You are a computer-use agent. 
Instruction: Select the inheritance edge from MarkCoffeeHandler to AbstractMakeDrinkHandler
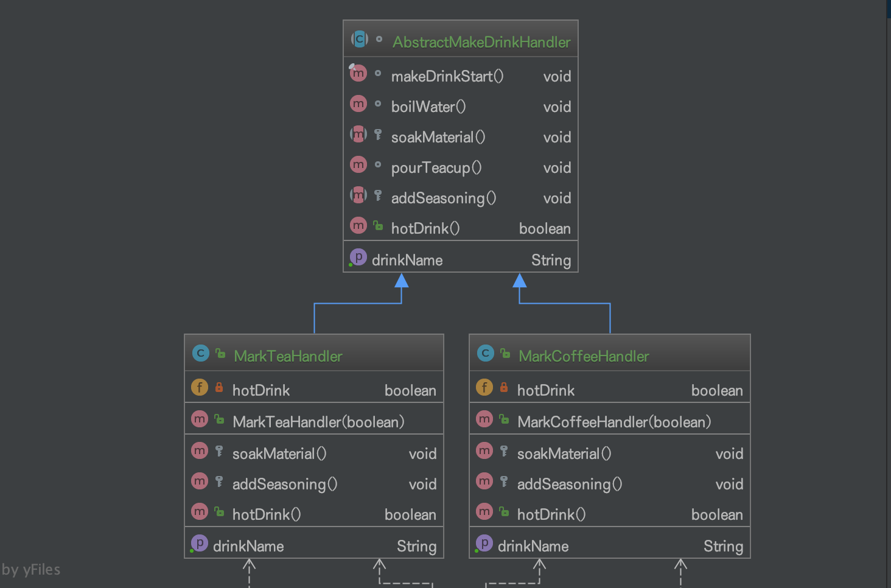pyautogui.click(x=565, y=303)
